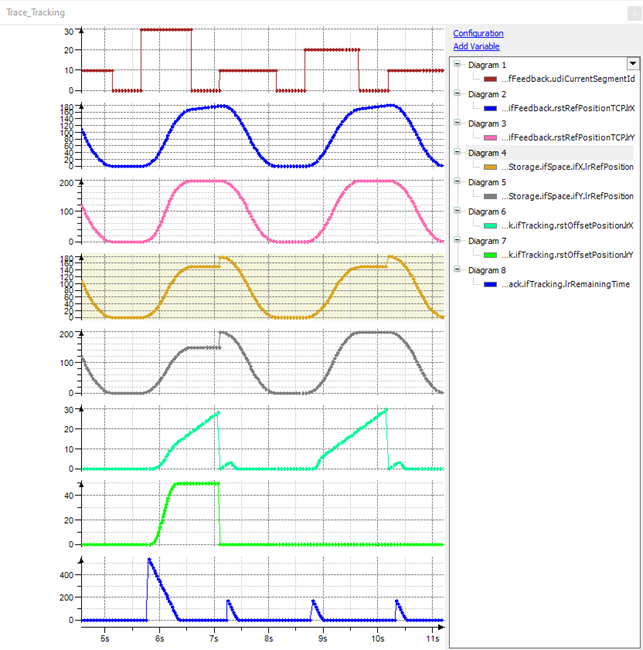This screenshot has width=643, height=650.
Task: Select the highlighted Diagram 4 entry
Action: click(488, 153)
